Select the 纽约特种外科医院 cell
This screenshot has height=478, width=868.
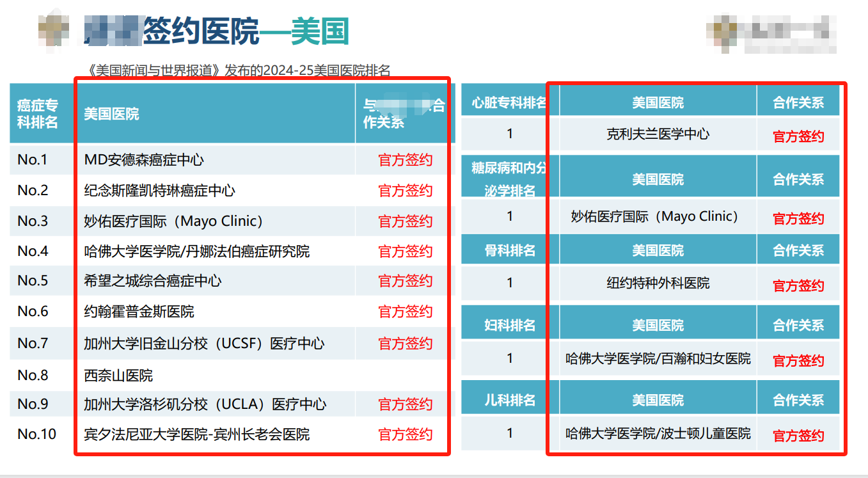point(658,283)
